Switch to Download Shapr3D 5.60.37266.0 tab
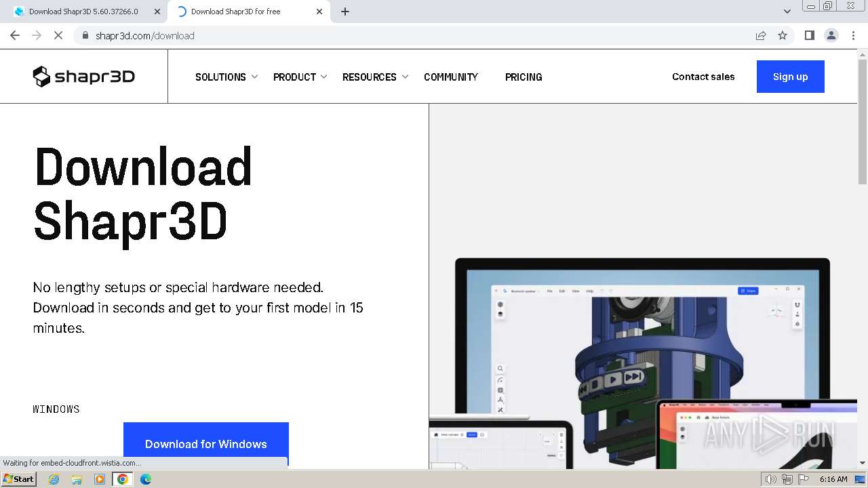Image resolution: width=868 pixels, height=488 pixels. point(83,12)
